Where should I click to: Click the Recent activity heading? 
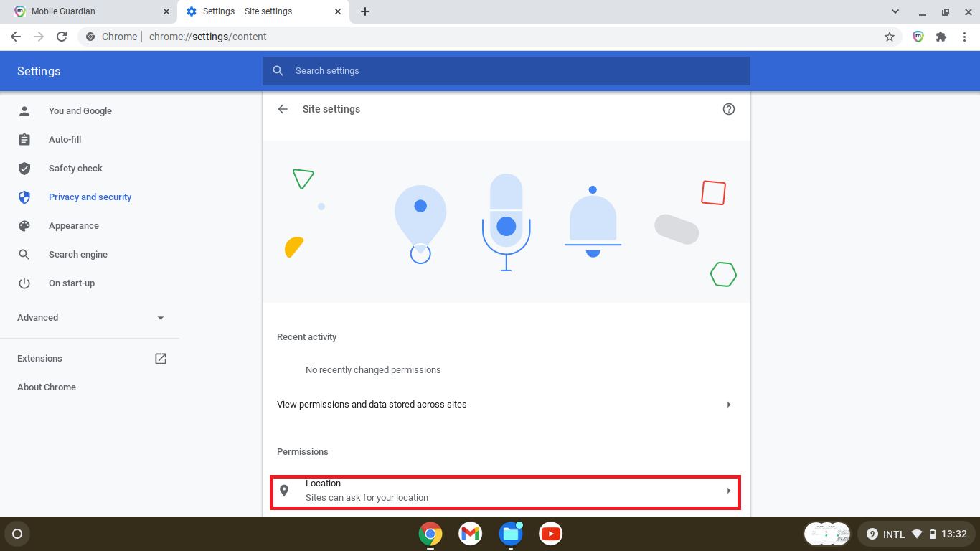pyautogui.click(x=307, y=337)
